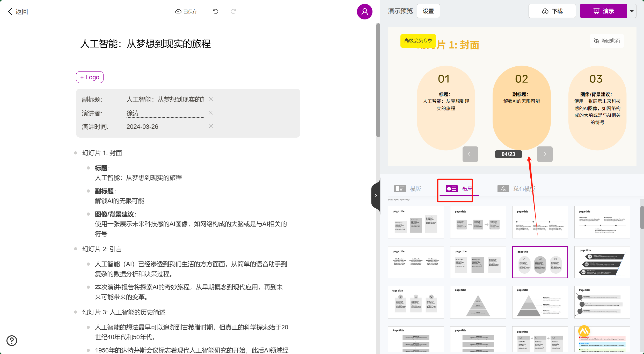Viewport: 644px width, 354px height.
Task: Select the highlighted three-circles layout thumbnail
Action: [540, 262]
